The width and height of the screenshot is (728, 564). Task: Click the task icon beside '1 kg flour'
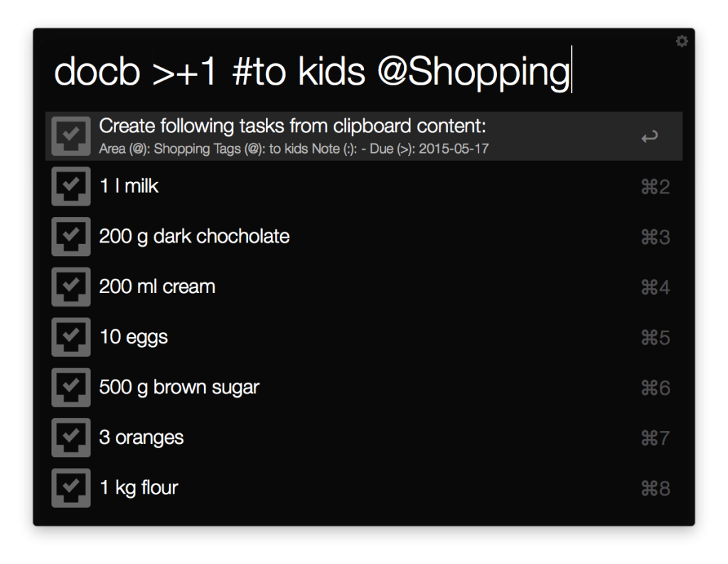[71, 488]
